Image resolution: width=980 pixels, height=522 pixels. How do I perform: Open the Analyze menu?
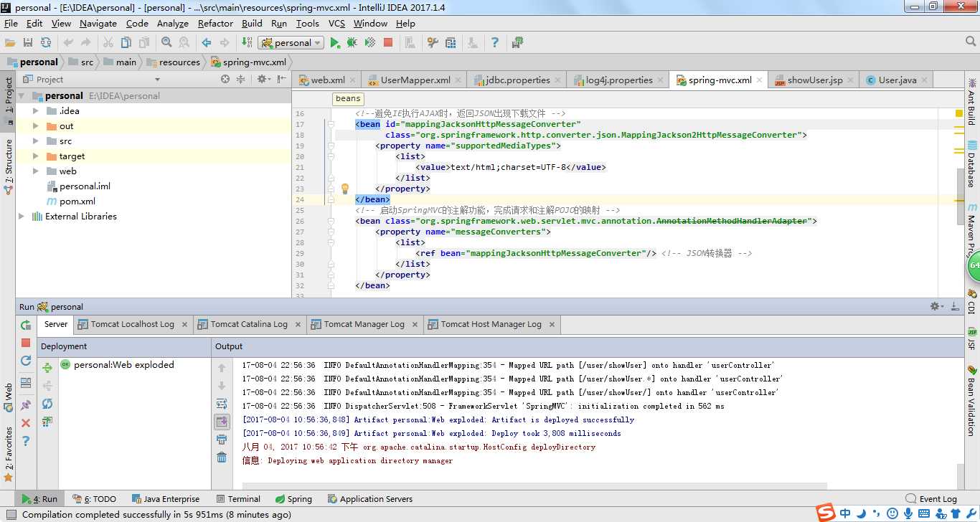(x=172, y=23)
